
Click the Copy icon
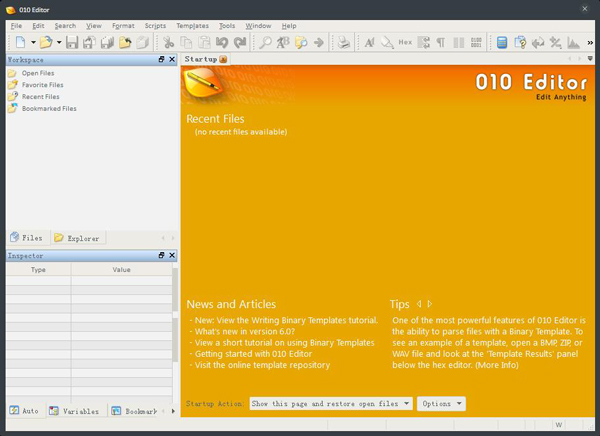tap(186, 42)
